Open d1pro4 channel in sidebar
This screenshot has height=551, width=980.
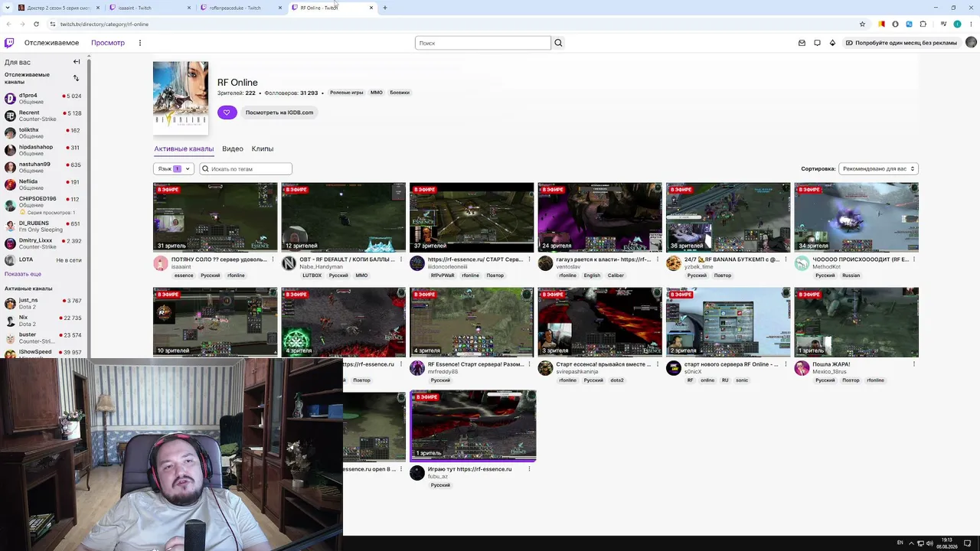[44, 99]
